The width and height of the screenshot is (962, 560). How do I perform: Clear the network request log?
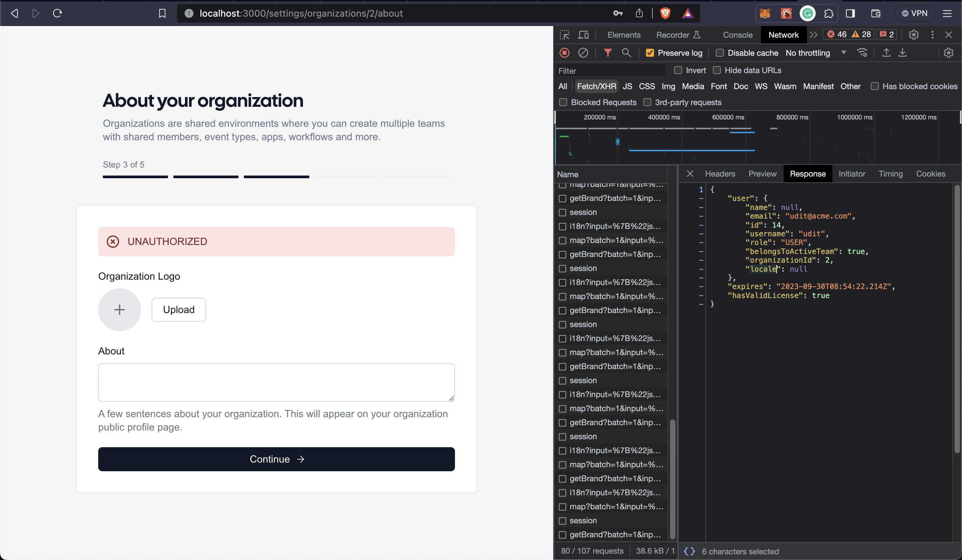pyautogui.click(x=583, y=53)
